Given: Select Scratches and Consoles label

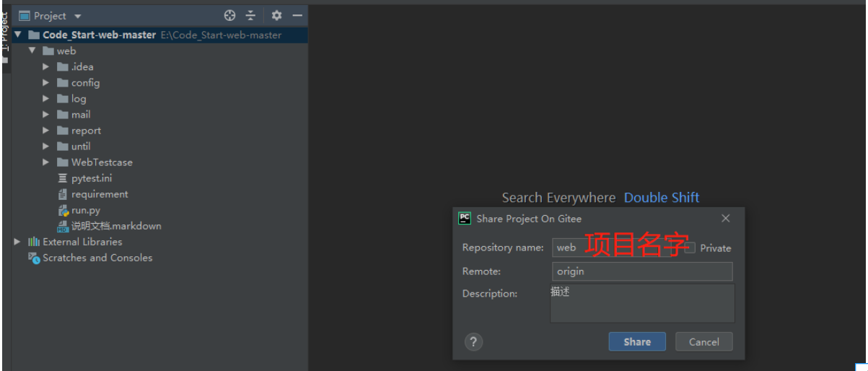Looking at the screenshot, I should (97, 258).
